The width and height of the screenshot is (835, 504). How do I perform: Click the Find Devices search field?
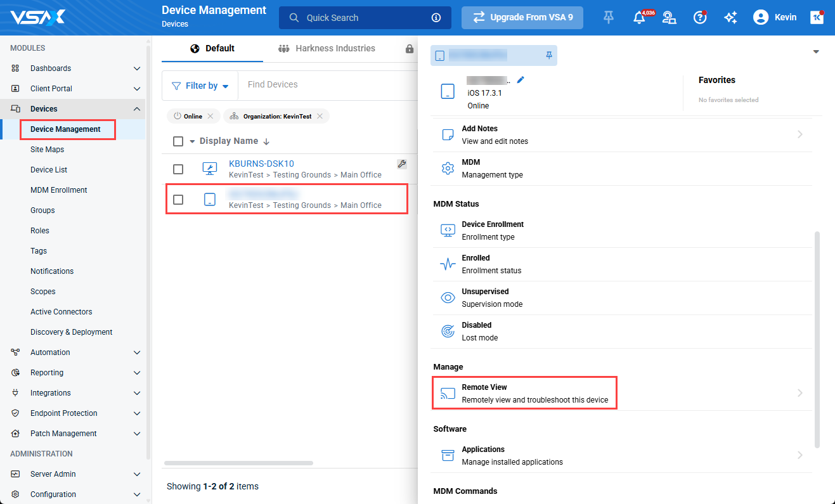323,85
